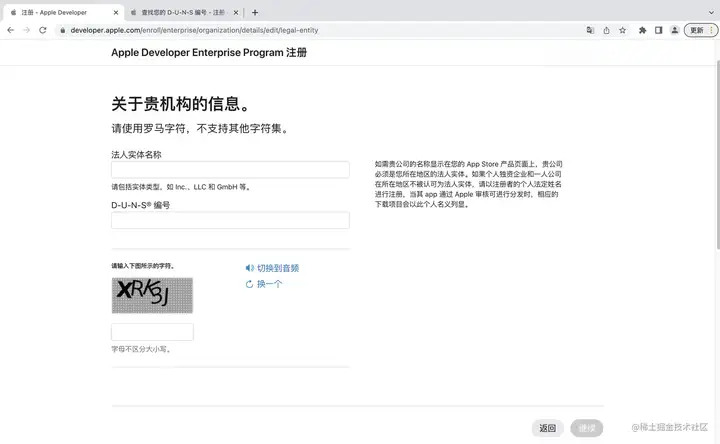
Task: Click Apple Developer Enterprise Program 注册 heading
Action: click(209, 52)
